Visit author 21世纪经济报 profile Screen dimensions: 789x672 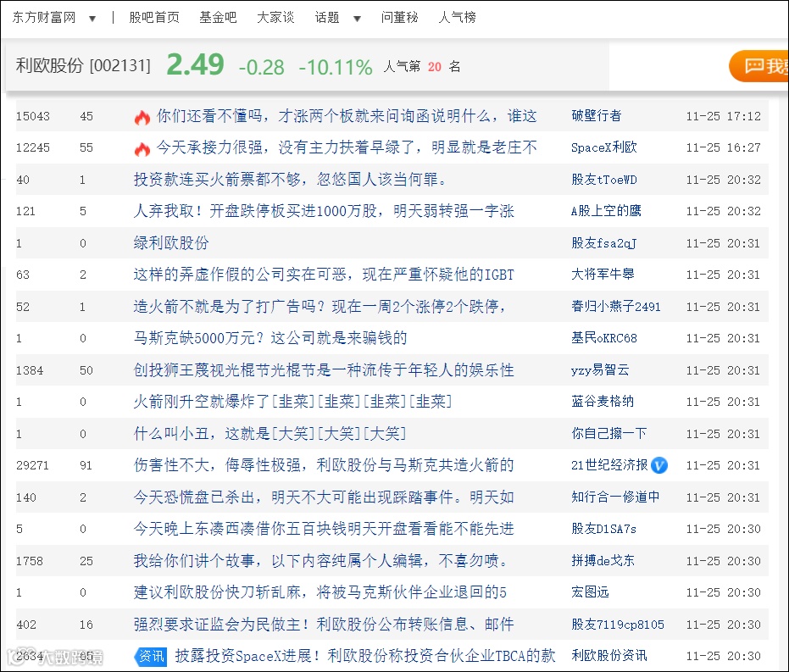(609, 464)
